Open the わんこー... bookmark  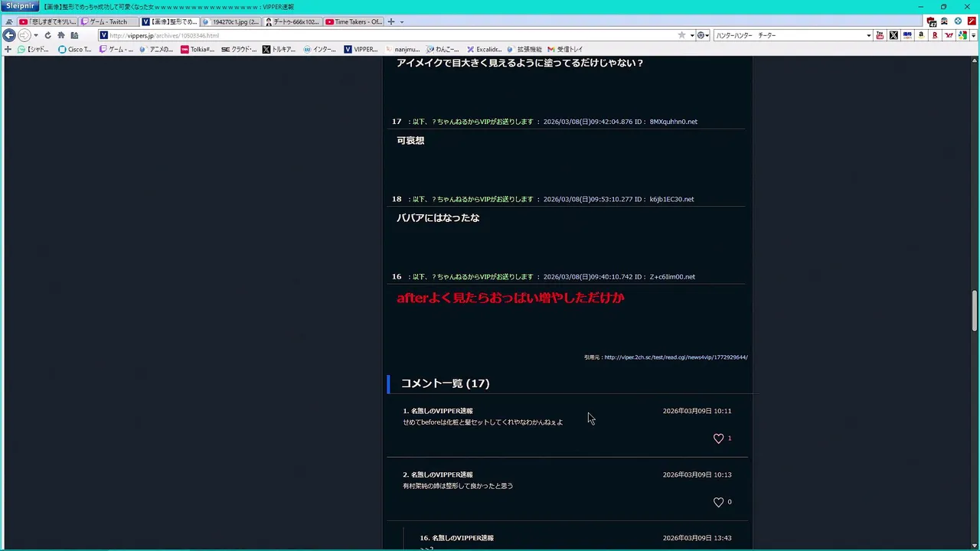coord(443,49)
